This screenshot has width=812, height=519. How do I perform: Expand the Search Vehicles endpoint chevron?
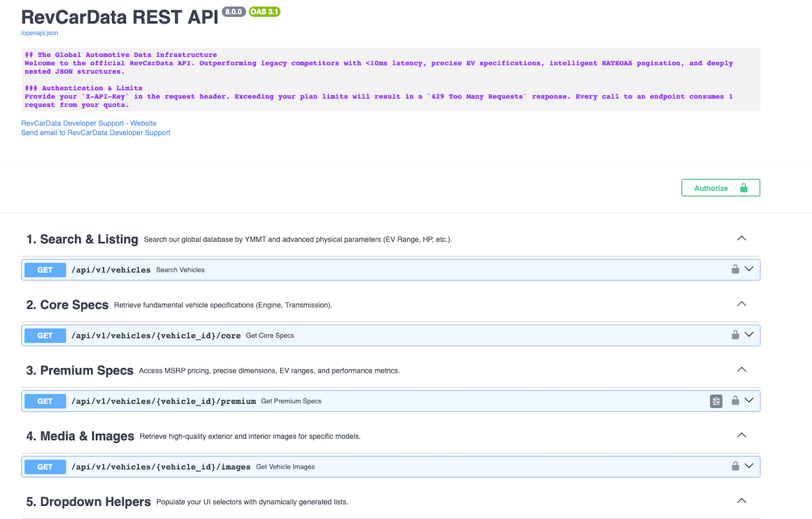pyautogui.click(x=749, y=269)
